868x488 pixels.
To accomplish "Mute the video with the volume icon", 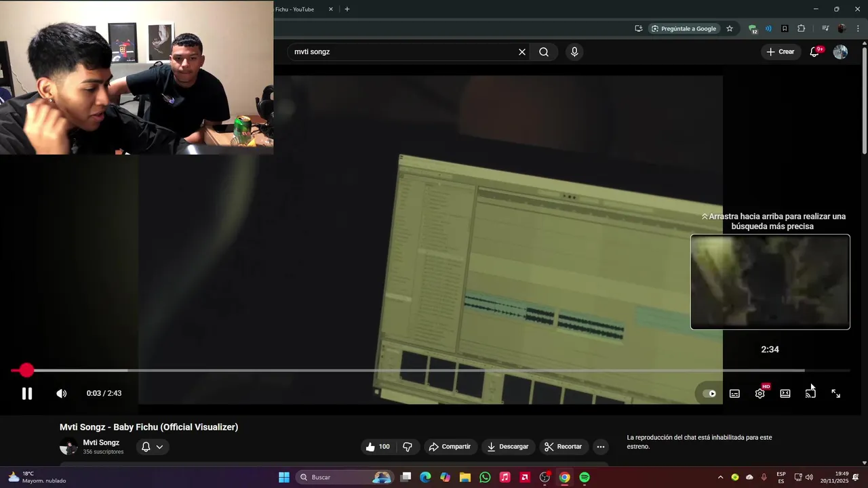I will point(61,394).
